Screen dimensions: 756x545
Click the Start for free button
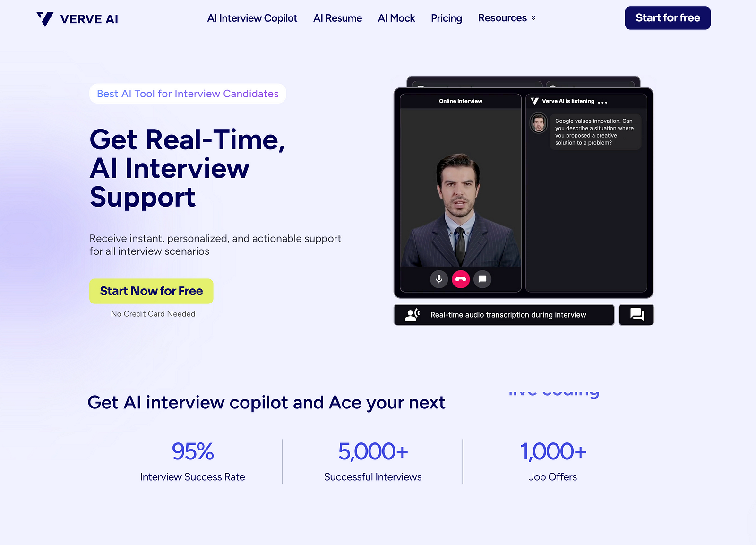(667, 18)
